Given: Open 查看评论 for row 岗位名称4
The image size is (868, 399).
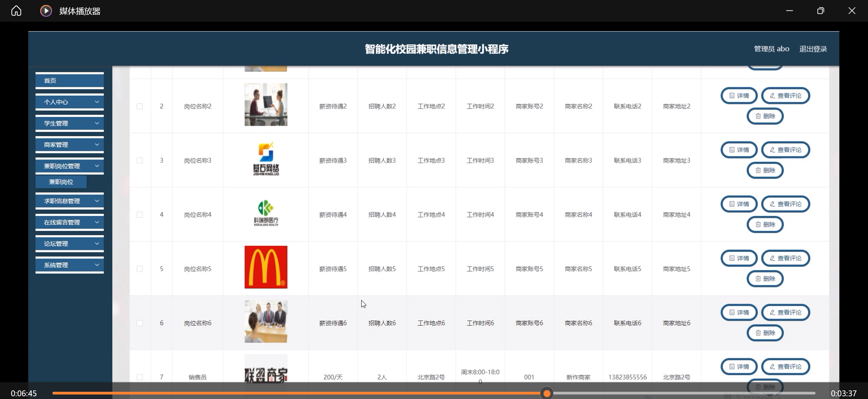Looking at the screenshot, I should [785, 204].
